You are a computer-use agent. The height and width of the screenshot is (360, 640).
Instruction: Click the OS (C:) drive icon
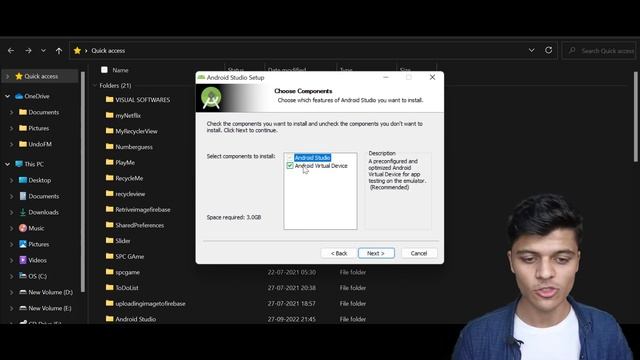[x=23, y=276]
